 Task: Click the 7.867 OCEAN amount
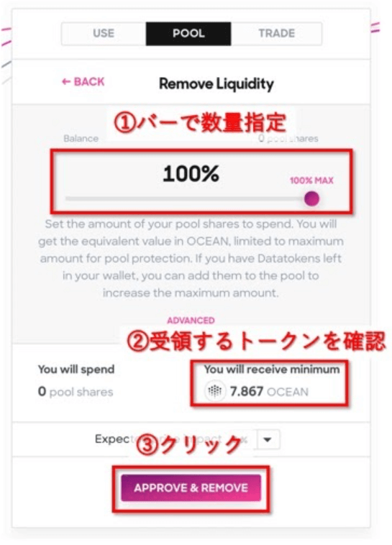[x=269, y=391]
